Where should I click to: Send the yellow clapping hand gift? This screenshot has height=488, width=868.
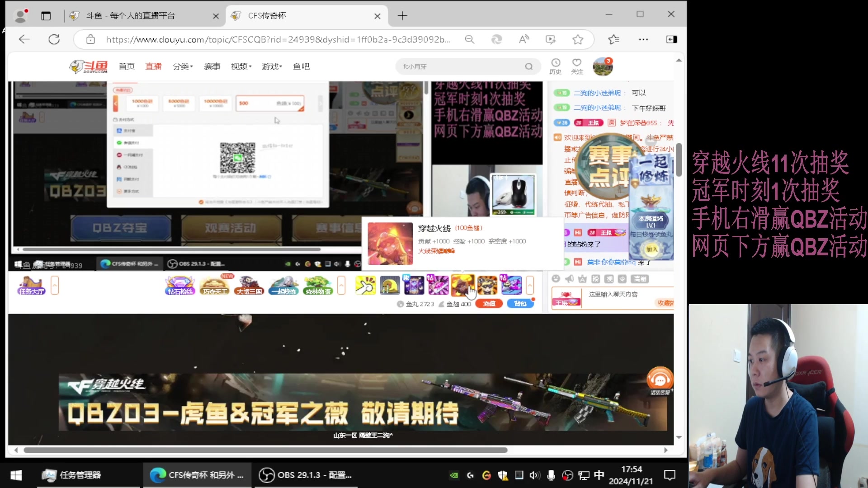coord(365,285)
